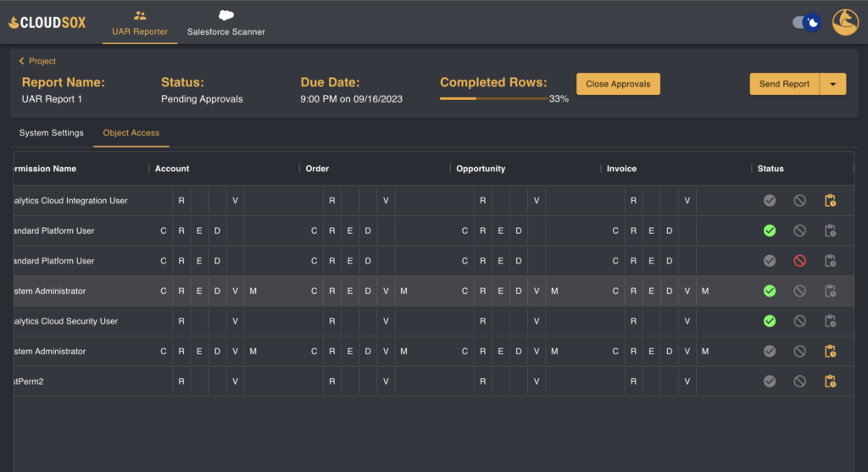Reject the Standard Platform User row that is approved
The image size is (868, 472).
click(799, 230)
